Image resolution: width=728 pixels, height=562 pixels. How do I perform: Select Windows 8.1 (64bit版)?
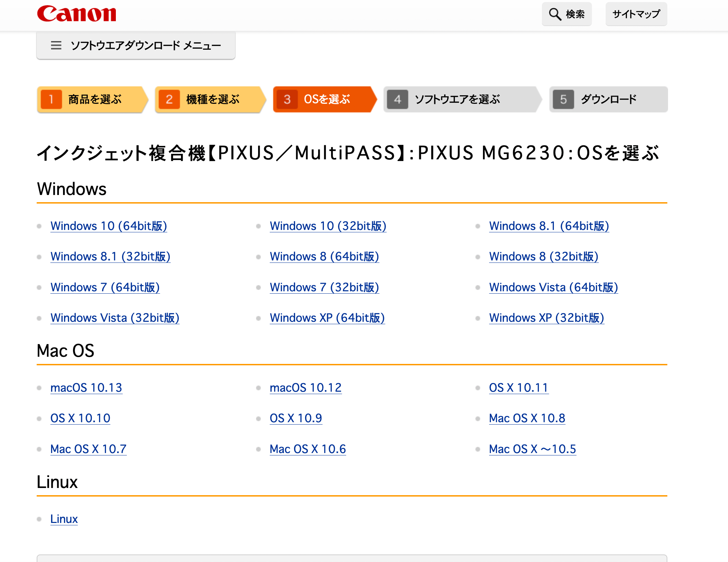click(x=549, y=226)
